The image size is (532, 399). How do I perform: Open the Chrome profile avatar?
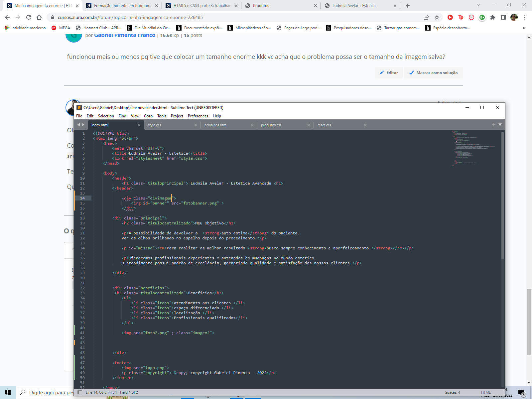point(514,17)
